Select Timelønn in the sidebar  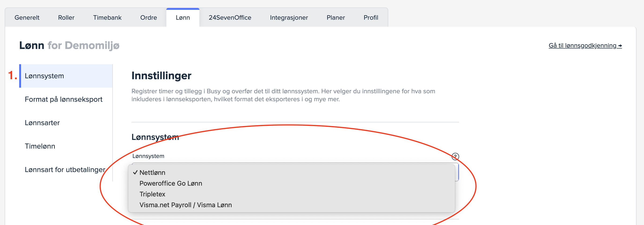pyautogui.click(x=40, y=146)
